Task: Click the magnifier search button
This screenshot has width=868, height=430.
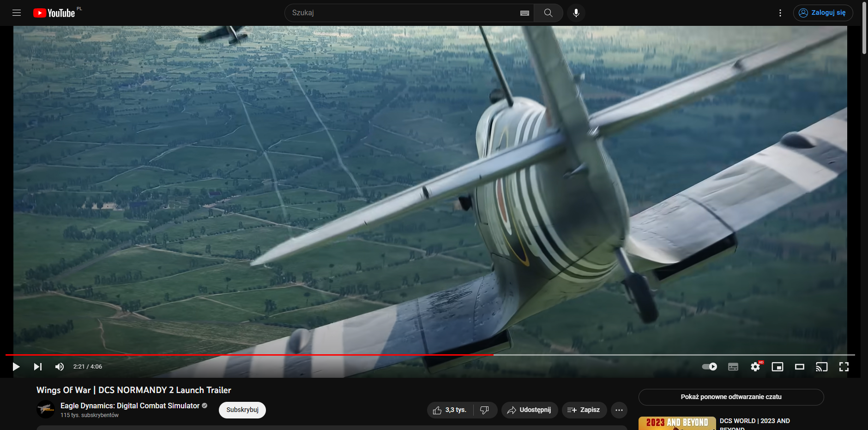Action: click(549, 13)
